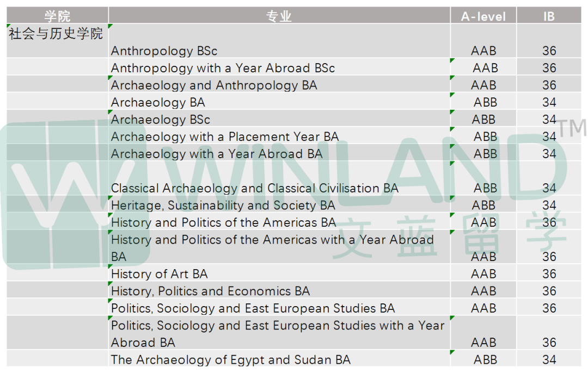The image size is (588, 373).
Task: Click the IB column header
Action: click(549, 16)
